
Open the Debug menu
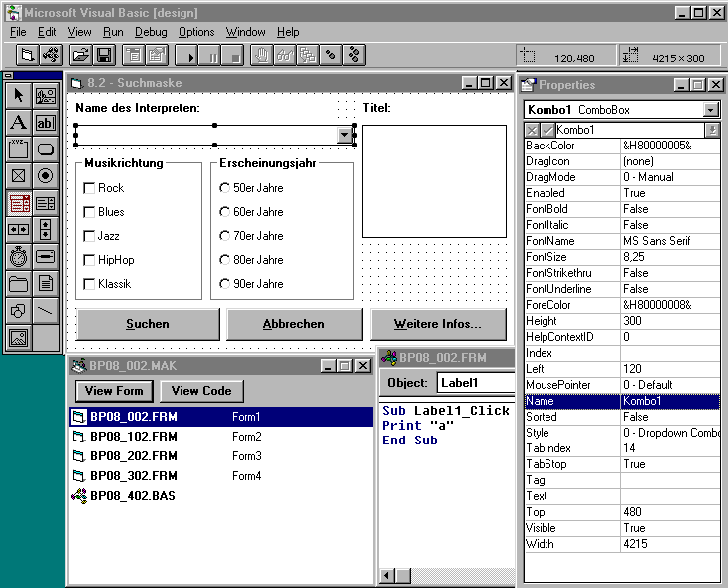(x=151, y=32)
